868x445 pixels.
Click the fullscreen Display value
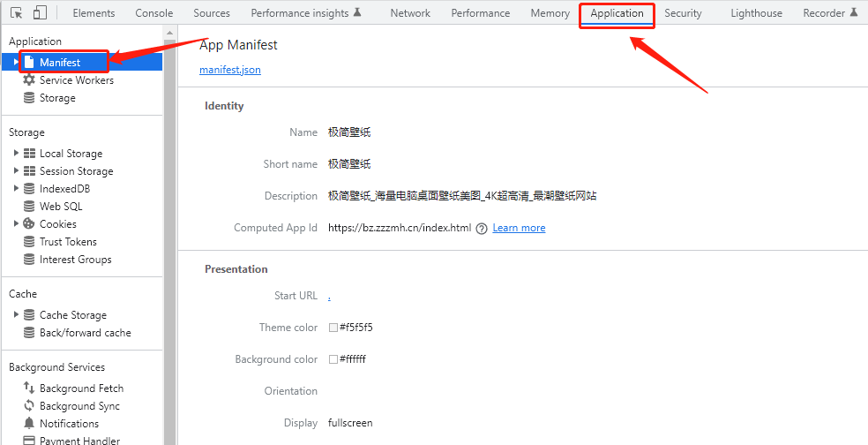click(350, 423)
